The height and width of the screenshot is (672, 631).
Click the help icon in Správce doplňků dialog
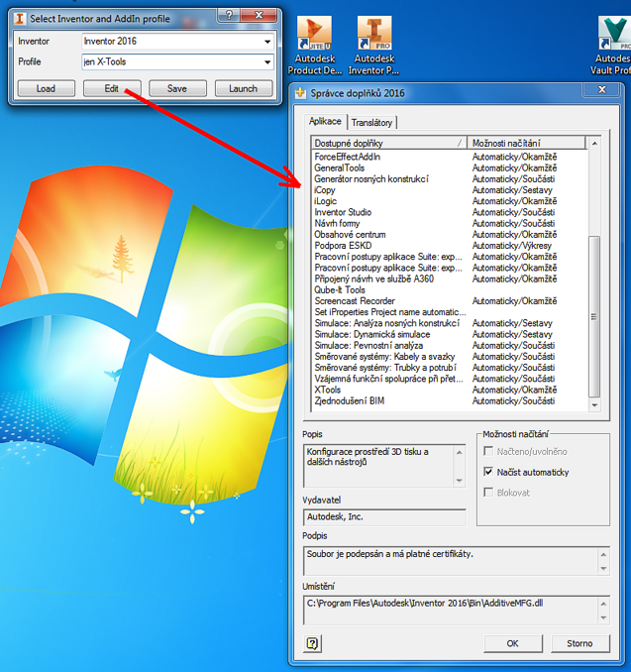[x=312, y=643]
